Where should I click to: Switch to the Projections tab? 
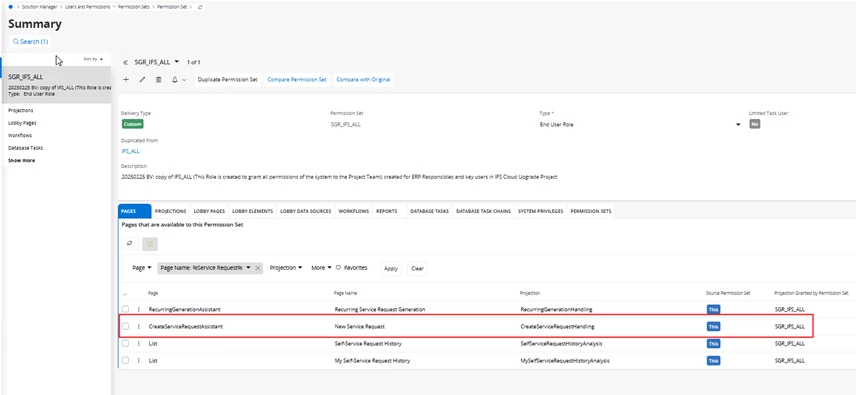coord(170,211)
